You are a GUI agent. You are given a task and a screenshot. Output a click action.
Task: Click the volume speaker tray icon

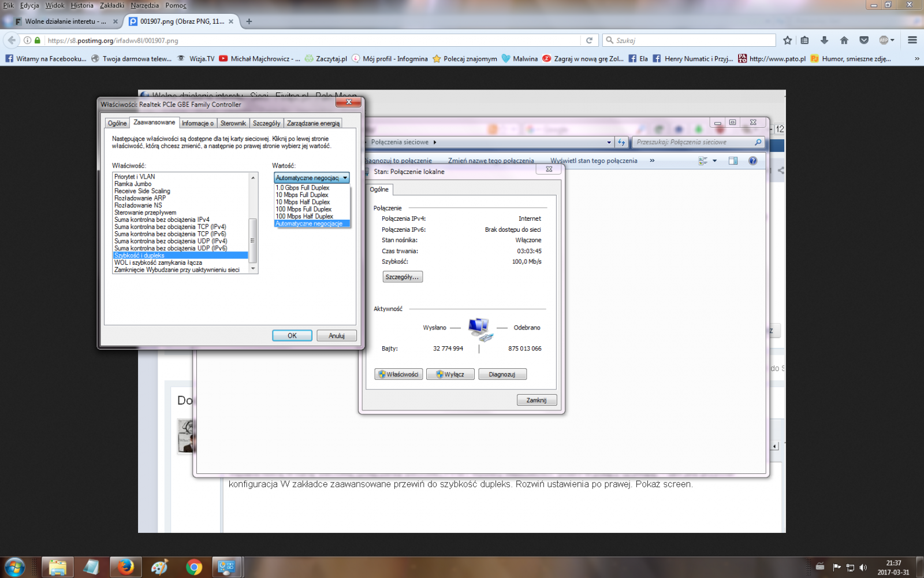pos(863,567)
